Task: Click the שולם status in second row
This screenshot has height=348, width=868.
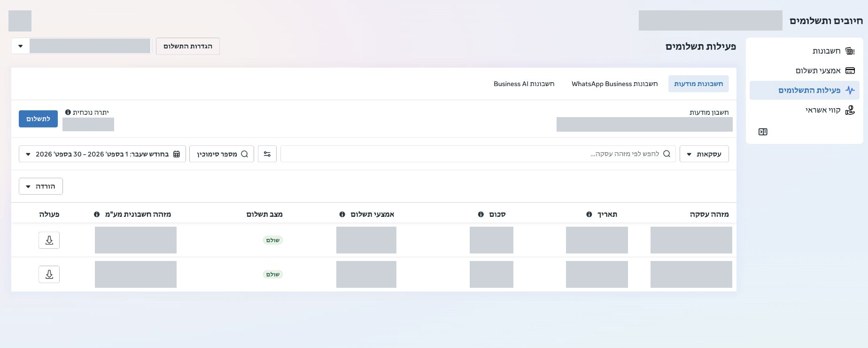Action: (x=273, y=275)
